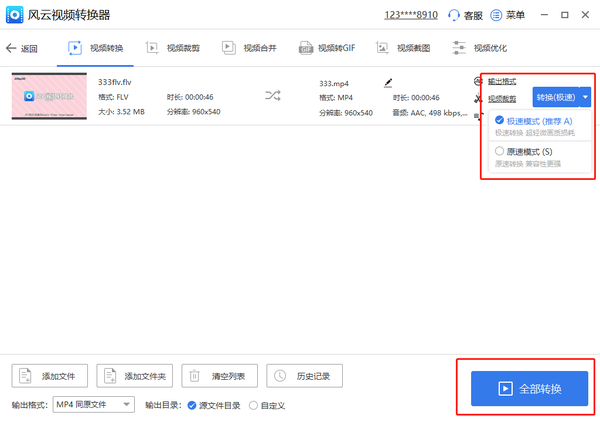Maximize the converter window
Image resolution: width=600 pixels, height=422 pixels.
tap(565, 15)
